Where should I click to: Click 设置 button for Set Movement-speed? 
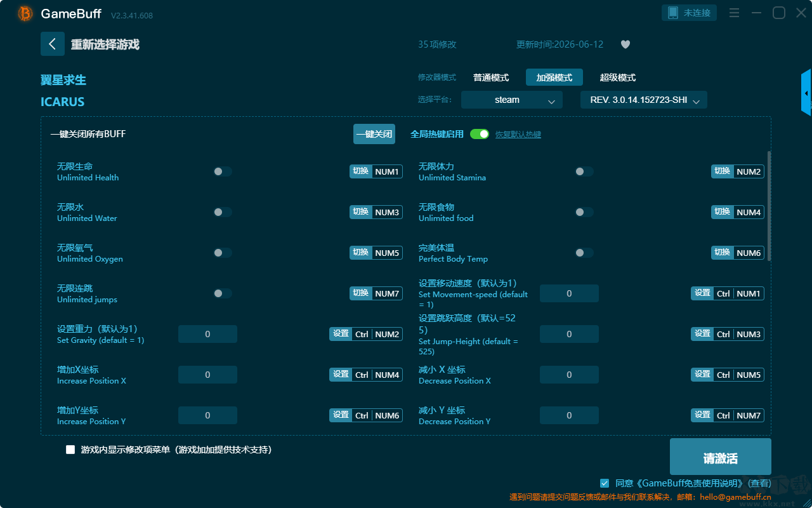pos(702,293)
